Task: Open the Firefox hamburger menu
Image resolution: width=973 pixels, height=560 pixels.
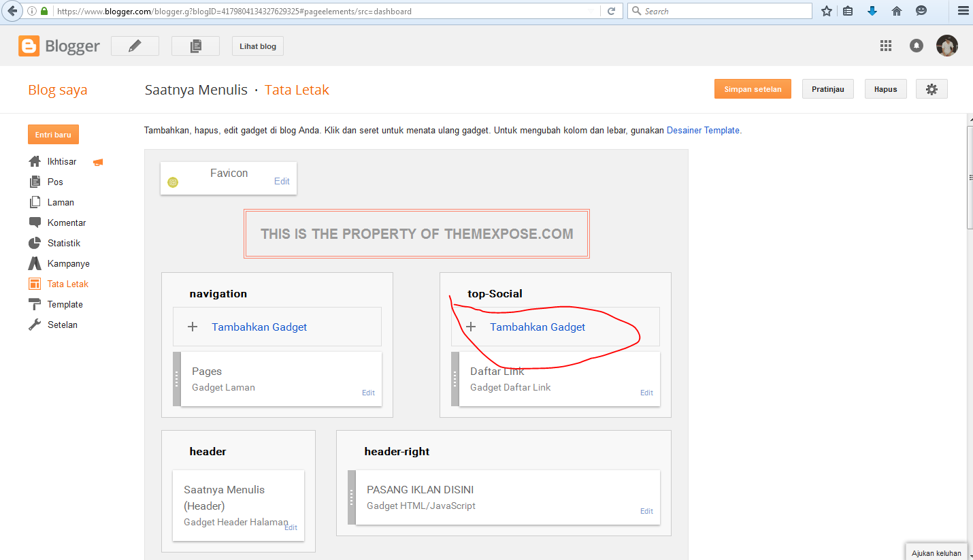Action: pos(962,11)
